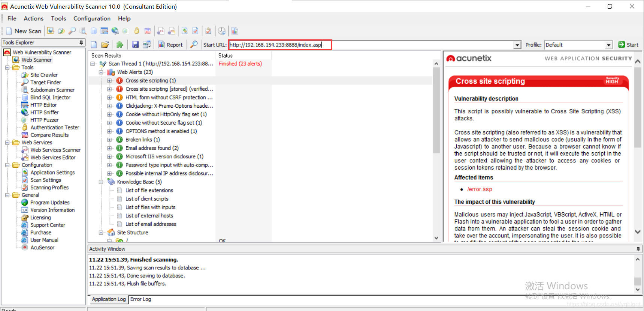Click the save floppy disk icon
The image size is (644, 311).
pos(135,45)
